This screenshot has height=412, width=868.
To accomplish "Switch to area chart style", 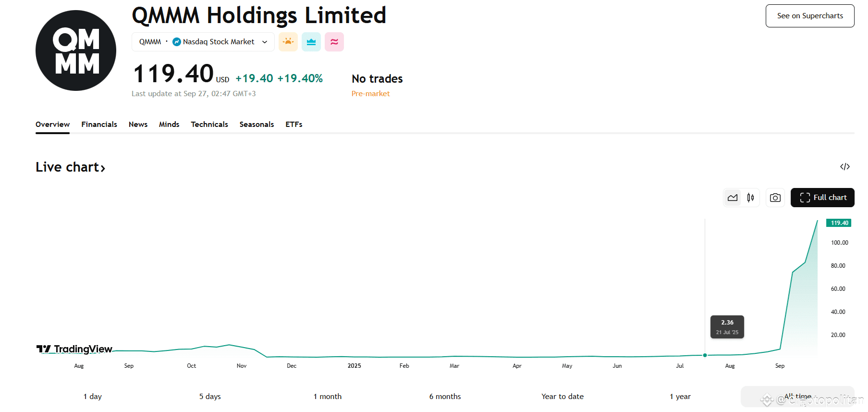I will coord(733,198).
